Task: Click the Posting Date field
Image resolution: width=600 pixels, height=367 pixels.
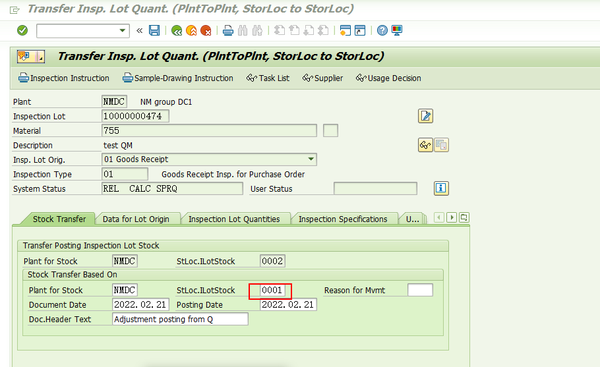Action: pos(288,305)
